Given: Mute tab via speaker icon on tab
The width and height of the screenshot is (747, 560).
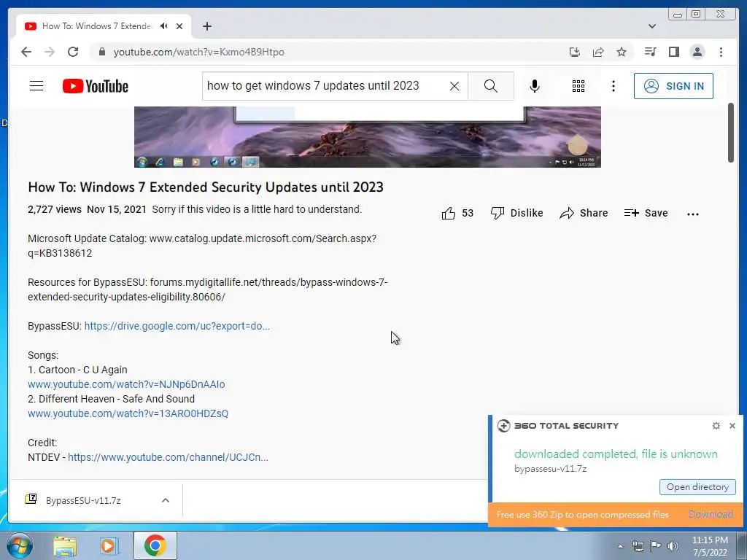Looking at the screenshot, I should [x=164, y=26].
